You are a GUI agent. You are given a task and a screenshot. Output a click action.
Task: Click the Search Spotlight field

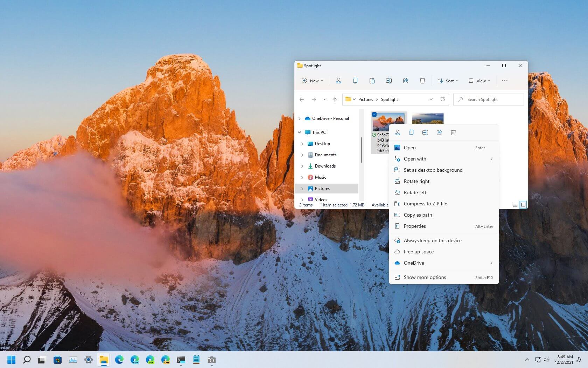pyautogui.click(x=488, y=99)
